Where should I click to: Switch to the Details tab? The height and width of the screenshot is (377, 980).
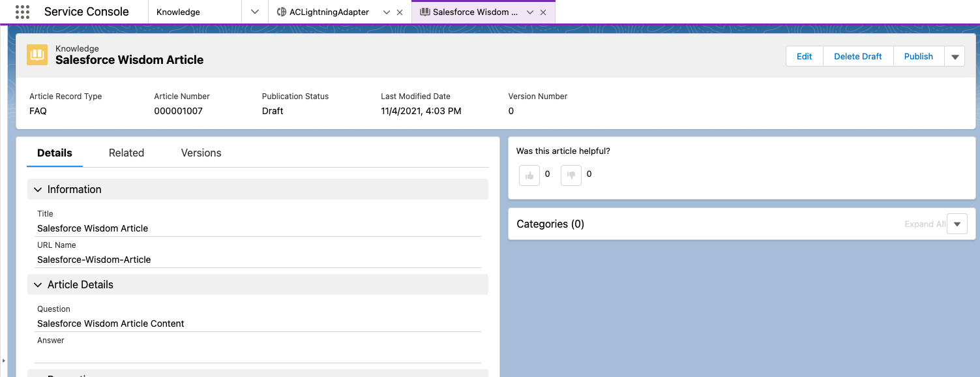pyautogui.click(x=55, y=153)
